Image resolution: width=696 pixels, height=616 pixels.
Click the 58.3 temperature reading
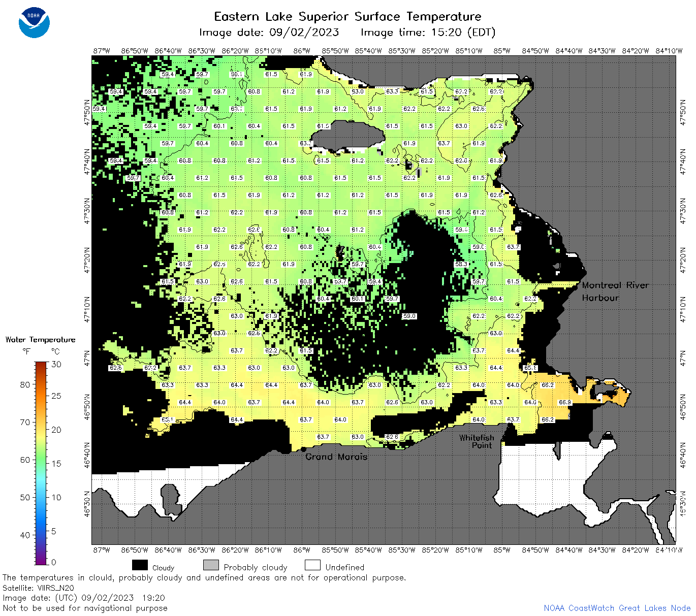click(x=461, y=264)
